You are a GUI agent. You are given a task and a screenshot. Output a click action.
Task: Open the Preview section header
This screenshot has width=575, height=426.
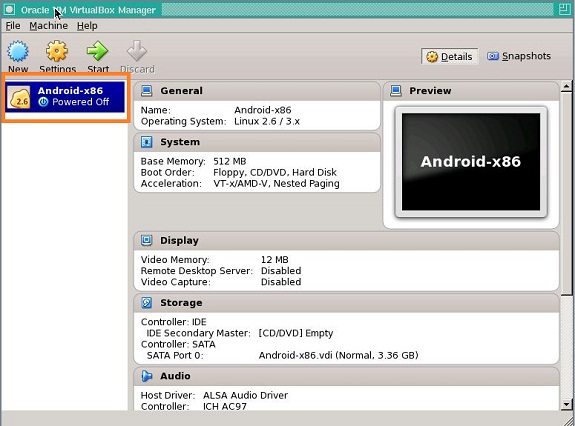click(x=471, y=91)
